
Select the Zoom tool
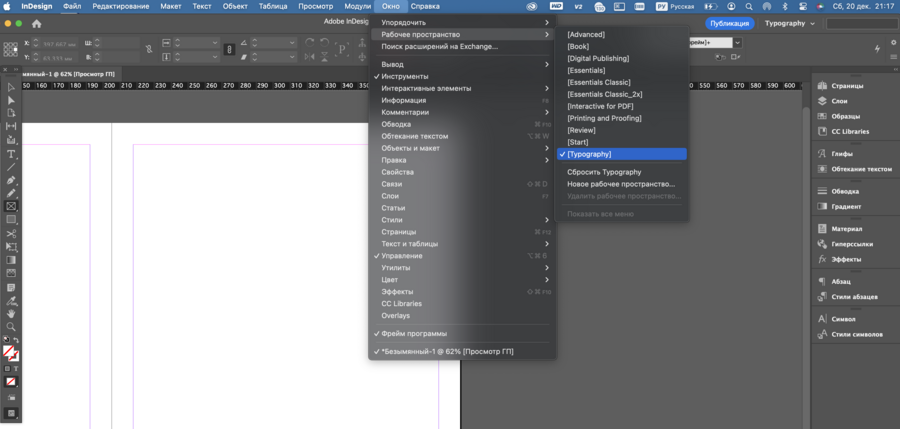click(11, 327)
